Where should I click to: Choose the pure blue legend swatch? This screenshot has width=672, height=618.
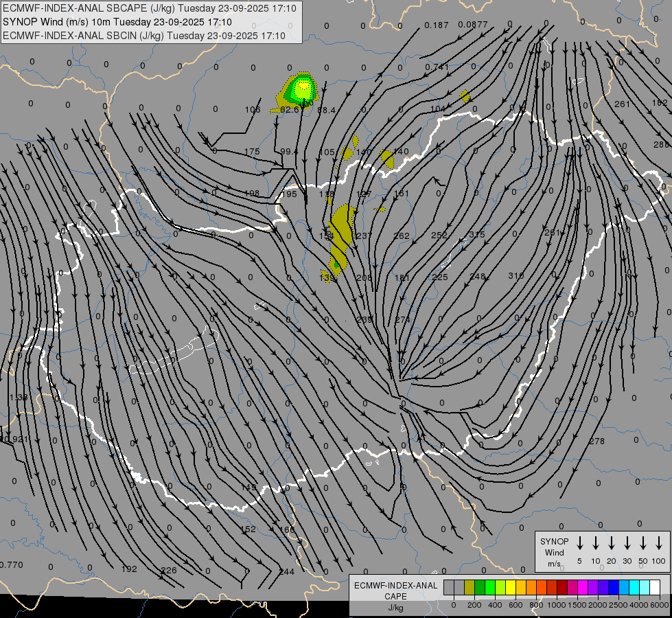(613, 587)
